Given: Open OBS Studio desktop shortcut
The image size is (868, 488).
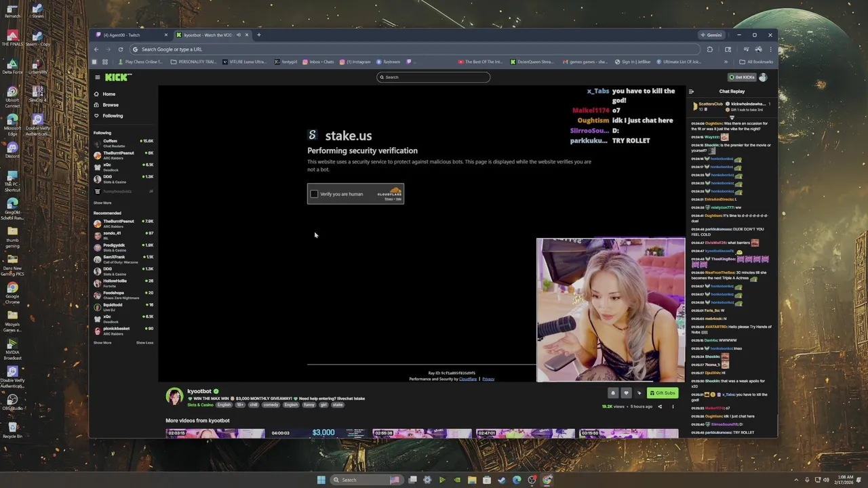Looking at the screenshot, I should (x=12, y=402).
